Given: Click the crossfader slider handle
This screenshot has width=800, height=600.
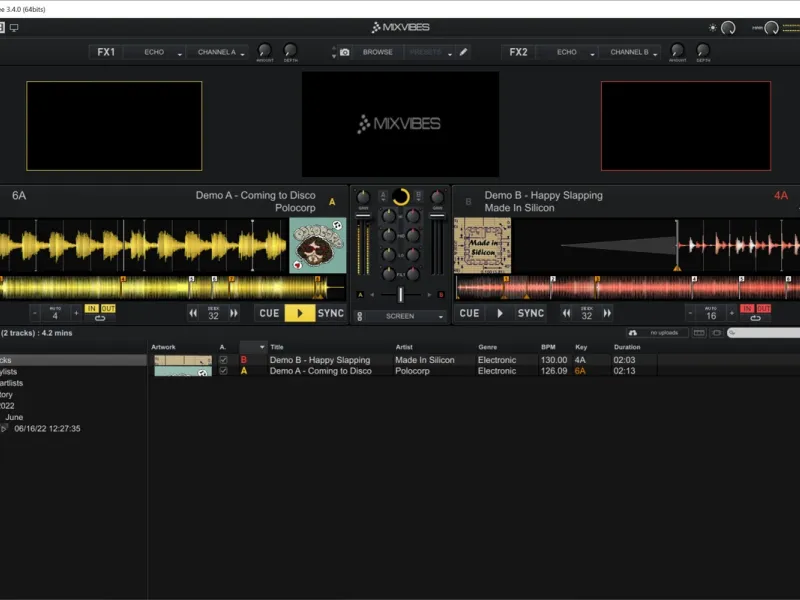Looking at the screenshot, I should 401,294.
